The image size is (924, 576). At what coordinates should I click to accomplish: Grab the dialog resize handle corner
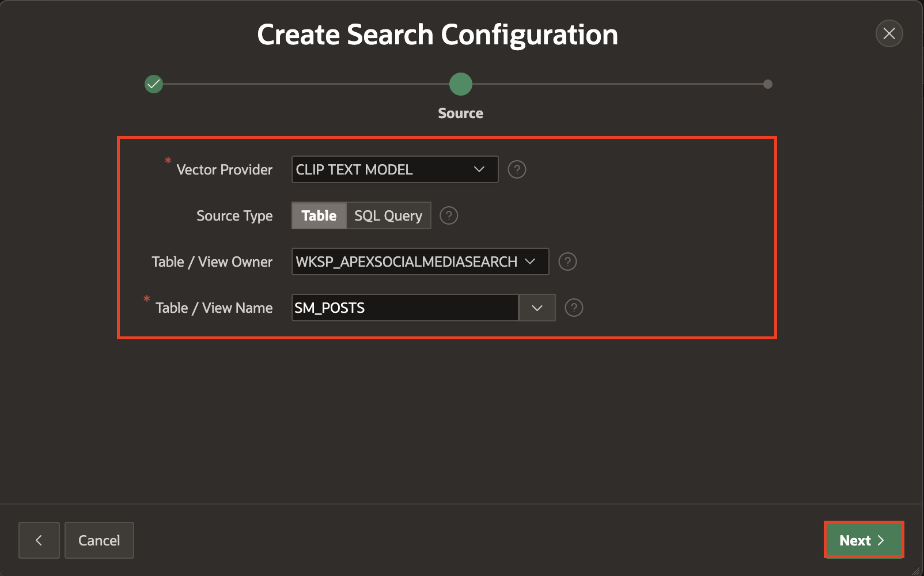917,570
